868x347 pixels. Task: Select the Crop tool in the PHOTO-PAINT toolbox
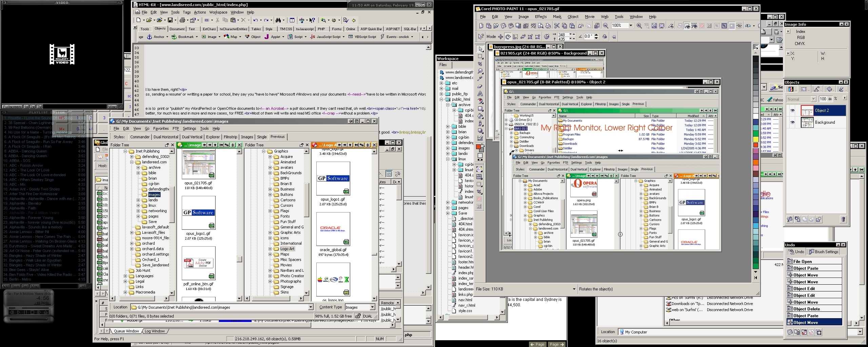[x=480, y=64]
